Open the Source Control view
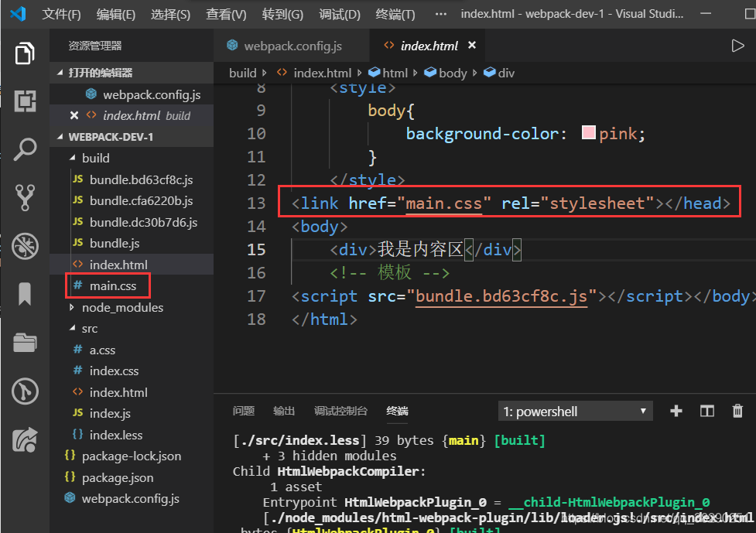 pos(25,197)
